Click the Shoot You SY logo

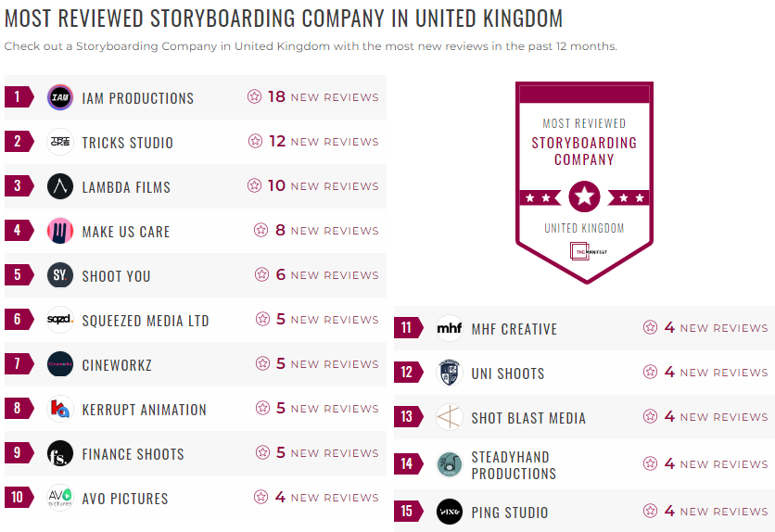click(x=60, y=275)
